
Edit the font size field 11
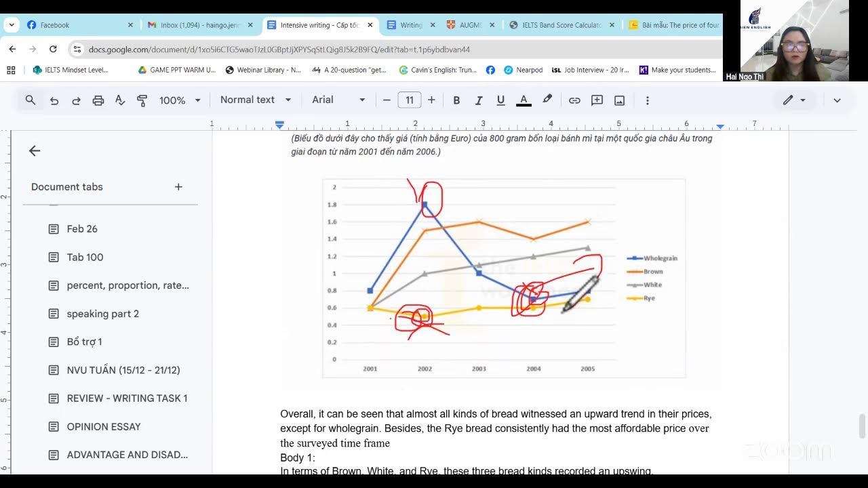[409, 100]
